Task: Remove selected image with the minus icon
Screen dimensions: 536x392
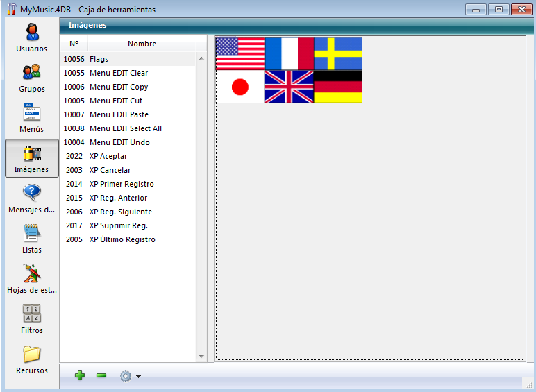Action: 101,375
